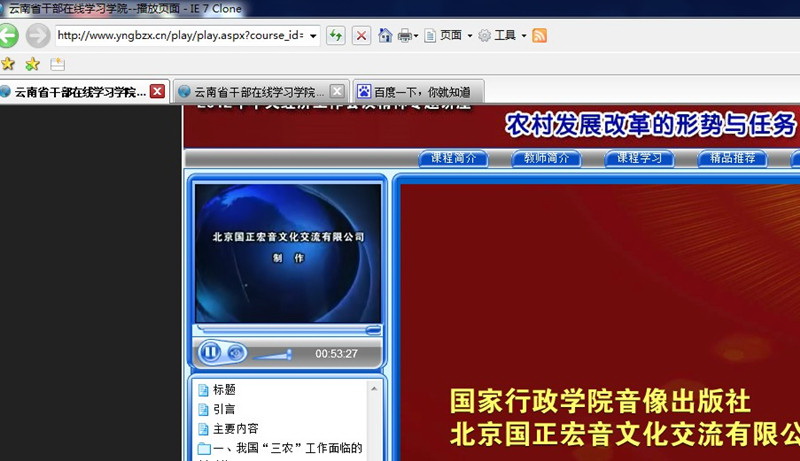800x461 pixels.
Task: Open Favorites Center star icon
Action: [x=8, y=64]
